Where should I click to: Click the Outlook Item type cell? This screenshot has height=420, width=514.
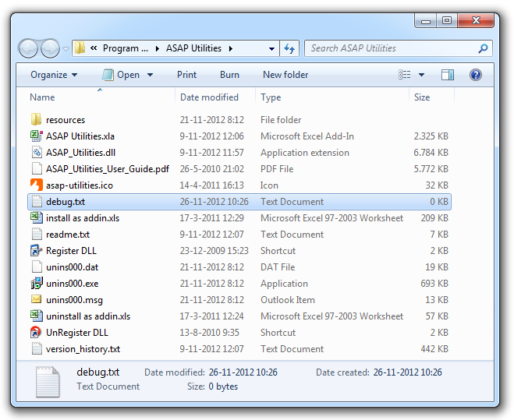click(288, 300)
